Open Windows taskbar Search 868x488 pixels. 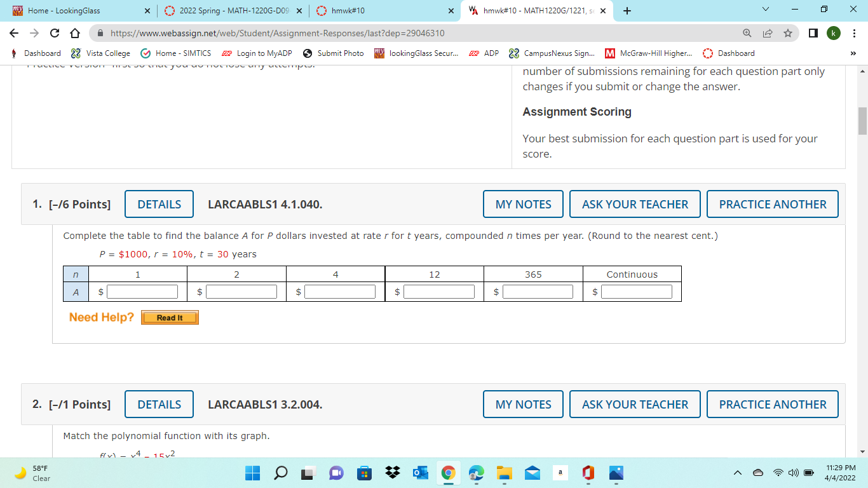tap(280, 473)
